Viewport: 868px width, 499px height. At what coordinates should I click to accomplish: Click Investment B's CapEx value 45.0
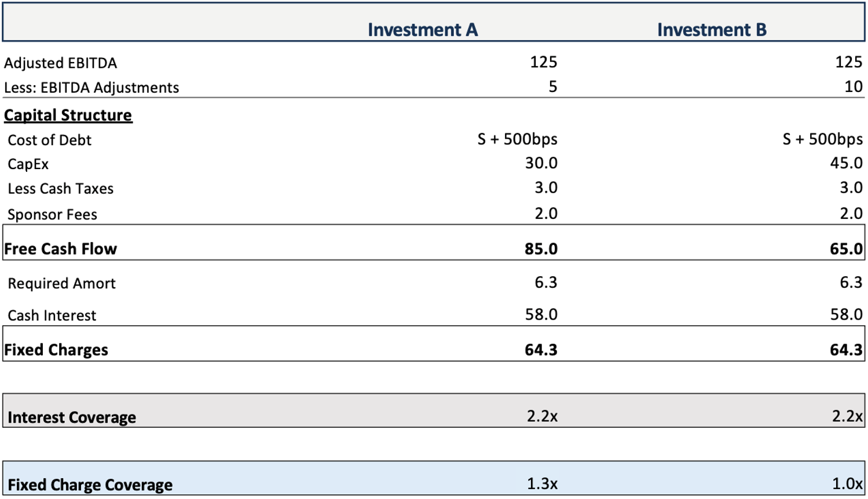(846, 163)
